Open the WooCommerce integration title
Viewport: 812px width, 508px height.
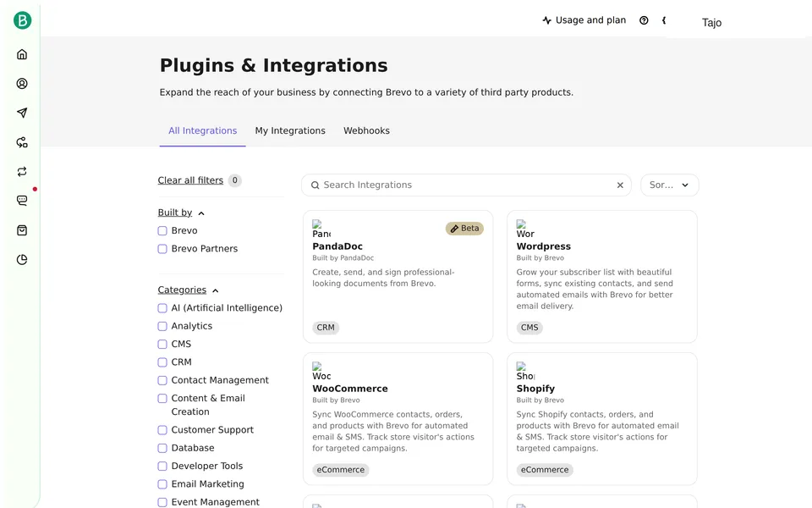pos(350,389)
